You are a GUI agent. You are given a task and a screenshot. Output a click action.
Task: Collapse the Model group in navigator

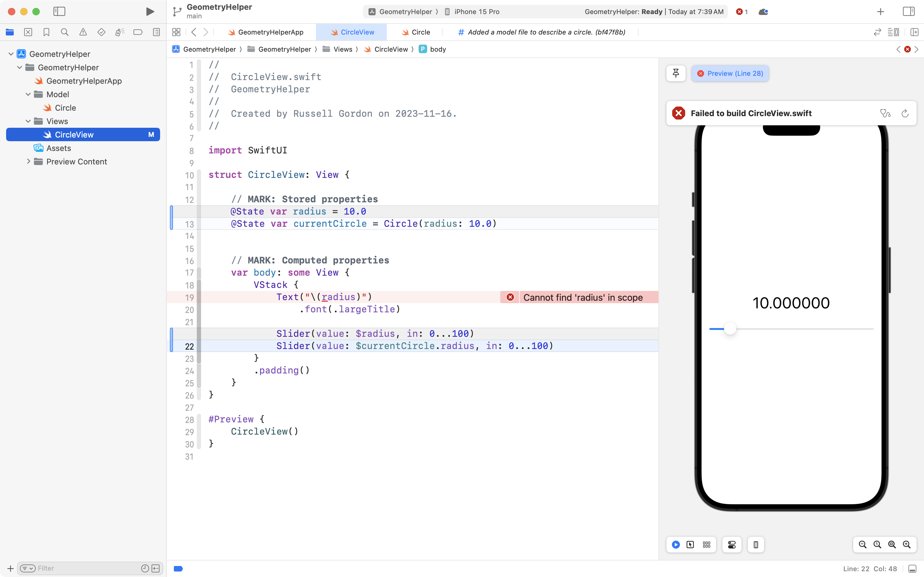(x=28, y=94)
